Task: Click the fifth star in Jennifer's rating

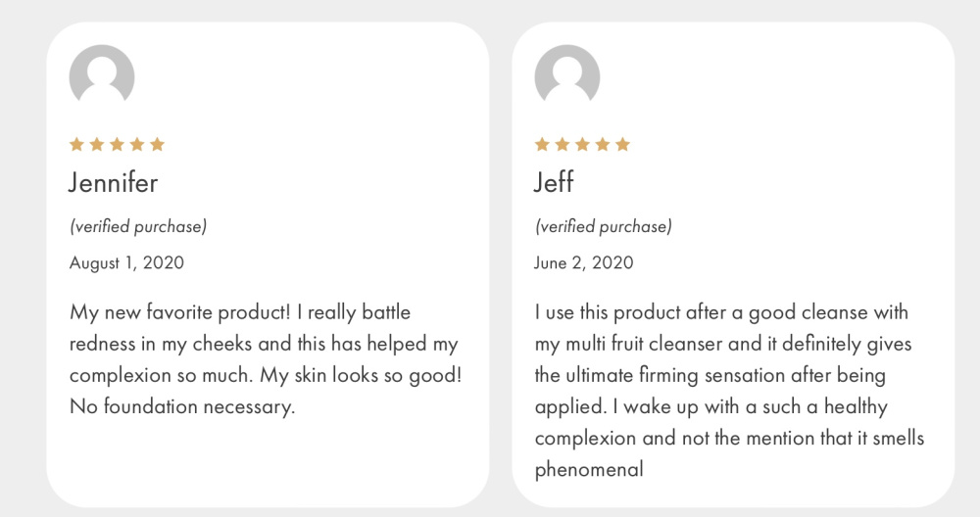Action: point(158,145)
